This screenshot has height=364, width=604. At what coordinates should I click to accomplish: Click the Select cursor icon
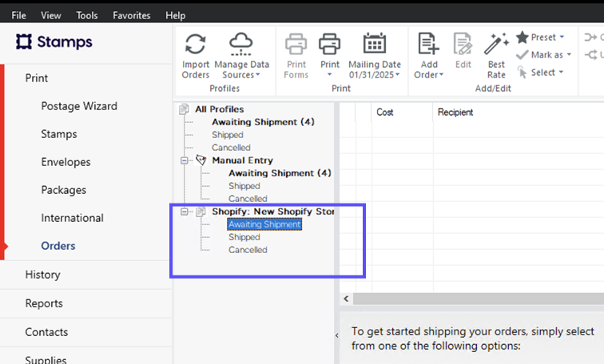point(522,72)
